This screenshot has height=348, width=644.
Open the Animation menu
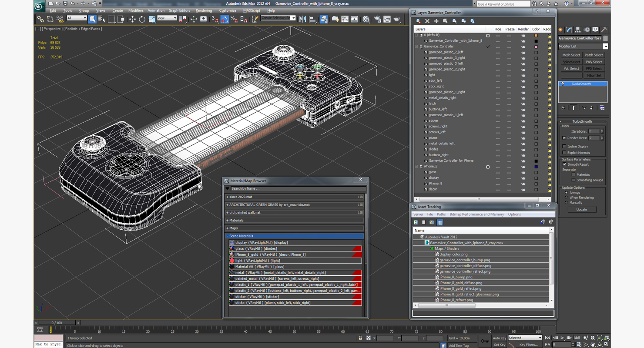[156, 10]
